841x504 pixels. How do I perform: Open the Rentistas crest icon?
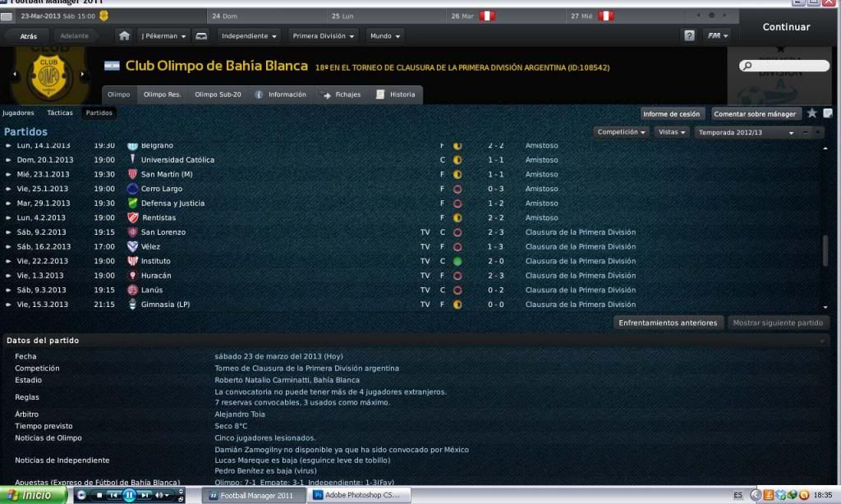pos(132,218)
